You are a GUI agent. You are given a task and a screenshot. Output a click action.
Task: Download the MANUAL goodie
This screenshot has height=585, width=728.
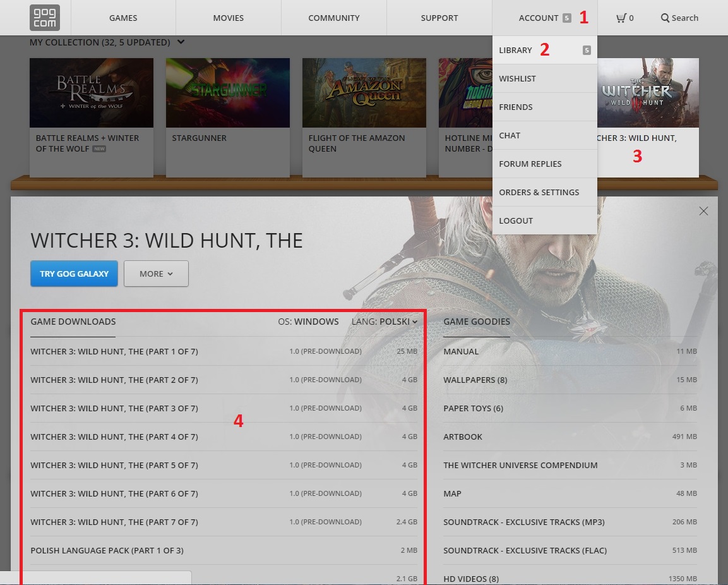(x=570, y=351)
